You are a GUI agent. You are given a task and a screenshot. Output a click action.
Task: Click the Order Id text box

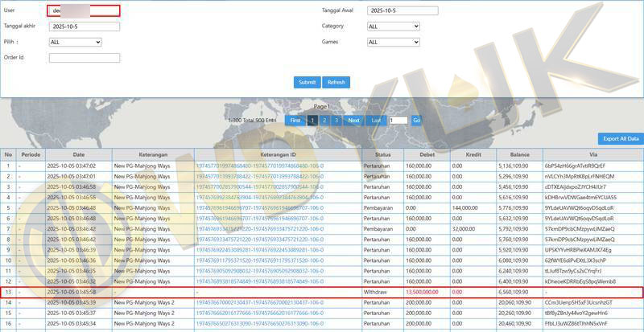(x=84, y=58)
